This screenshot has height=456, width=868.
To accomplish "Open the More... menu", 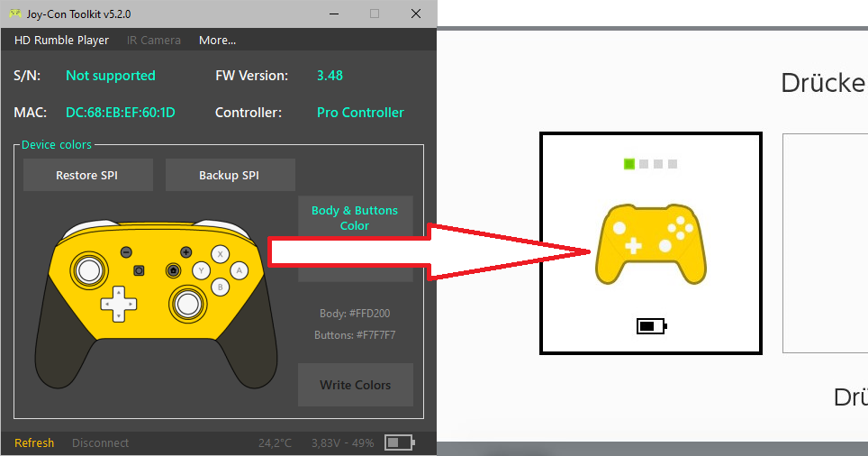I will pyautogui.click(x=217, y=41).
